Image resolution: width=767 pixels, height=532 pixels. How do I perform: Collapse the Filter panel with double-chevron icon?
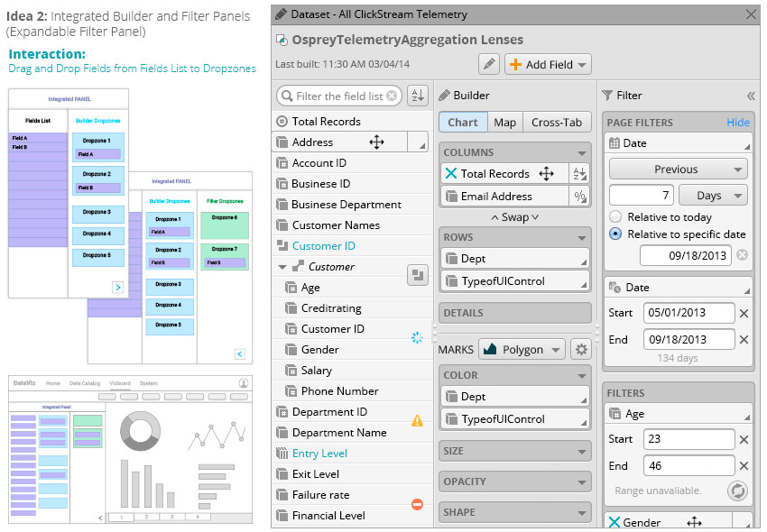(x=750, y=96)
